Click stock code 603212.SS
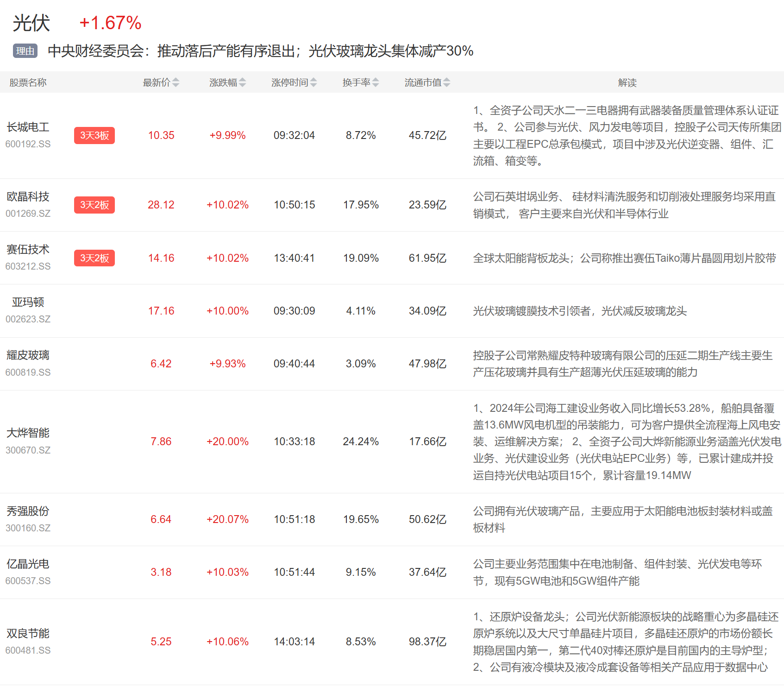This screenshot has width=784, height=687. pos(28,266)
